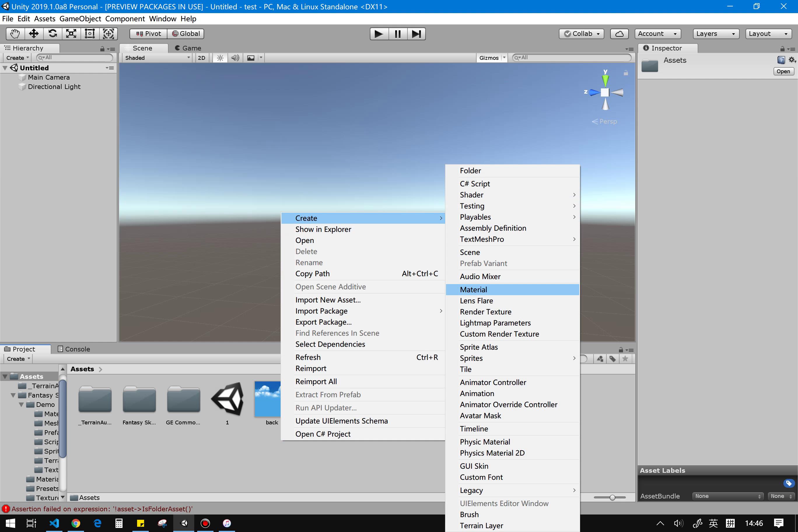Image resolution: width=798 pixels, height=532 pixels.
Task: Select the Rect transform tool
Action: click(x=90, y=34)
